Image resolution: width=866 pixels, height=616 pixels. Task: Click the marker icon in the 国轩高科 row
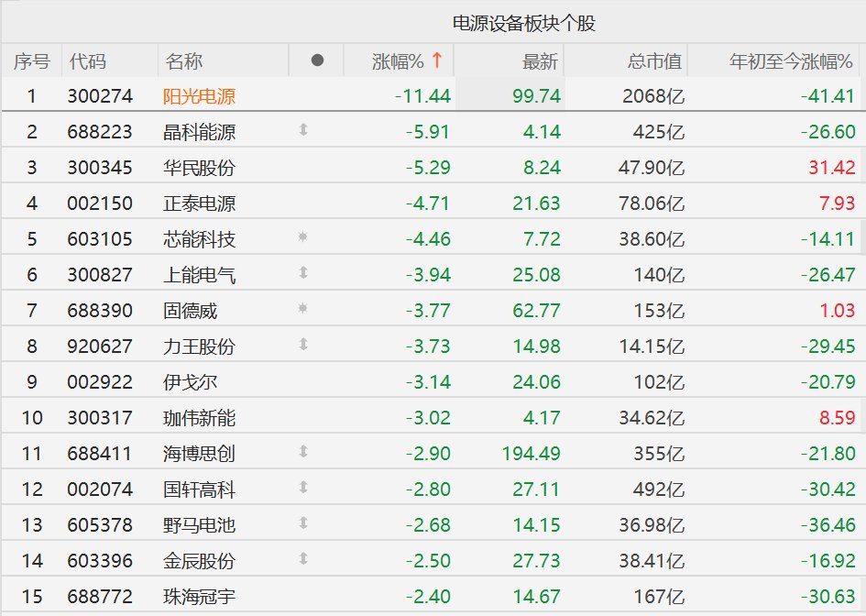303,488
